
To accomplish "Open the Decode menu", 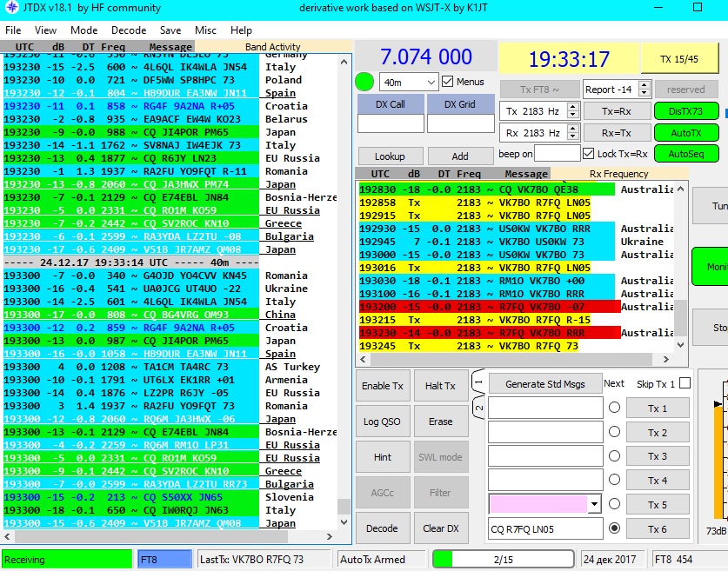I will tap(129, 30).
